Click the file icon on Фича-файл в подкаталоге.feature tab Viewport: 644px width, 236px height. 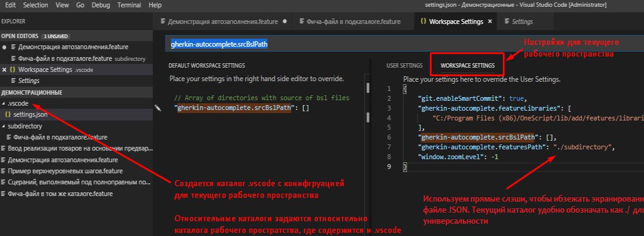click(x=302, y=22)
